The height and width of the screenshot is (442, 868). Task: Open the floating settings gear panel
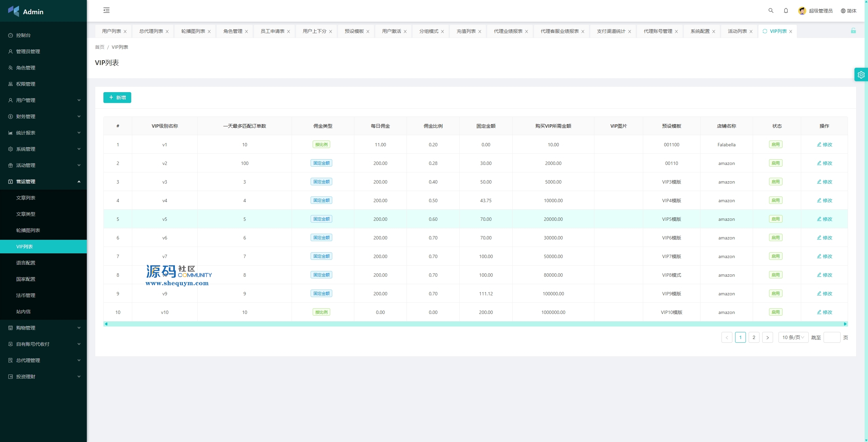pos(861,75)
